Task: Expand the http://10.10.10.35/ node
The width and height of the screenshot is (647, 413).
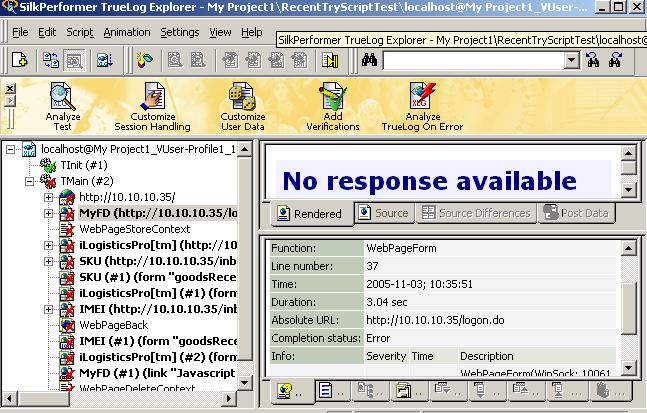Action: pos(48,197)
